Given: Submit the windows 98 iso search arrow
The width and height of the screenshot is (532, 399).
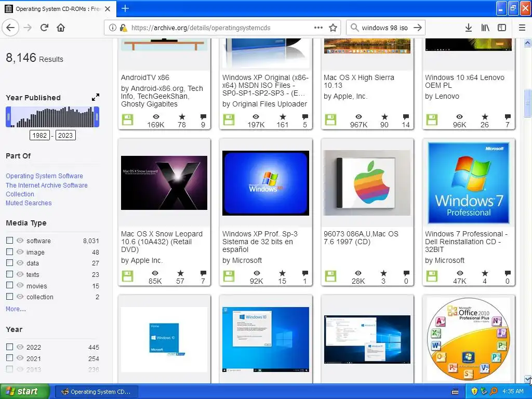Looking at the screenshot, I should click(x=418, y=28).
